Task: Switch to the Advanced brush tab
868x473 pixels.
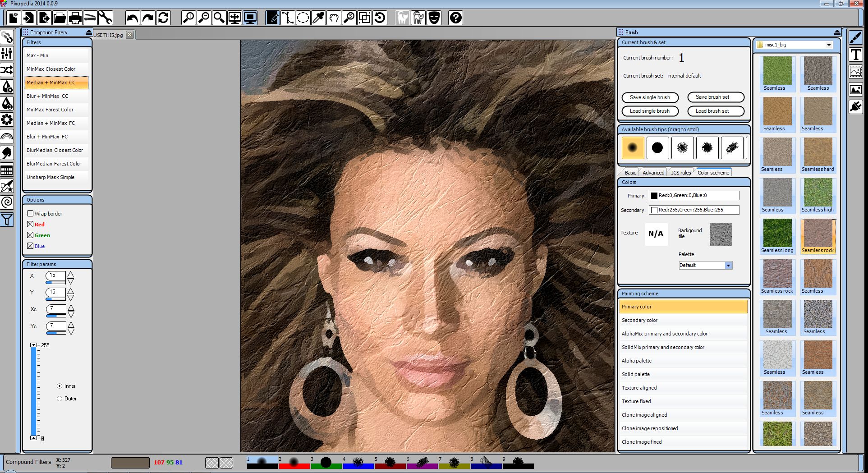Action: [x=653, y=173]
